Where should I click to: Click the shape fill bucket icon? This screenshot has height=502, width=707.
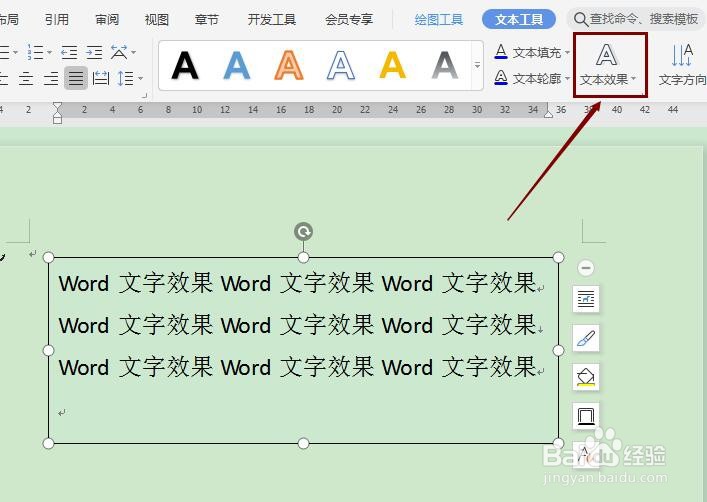coord(586,377)
